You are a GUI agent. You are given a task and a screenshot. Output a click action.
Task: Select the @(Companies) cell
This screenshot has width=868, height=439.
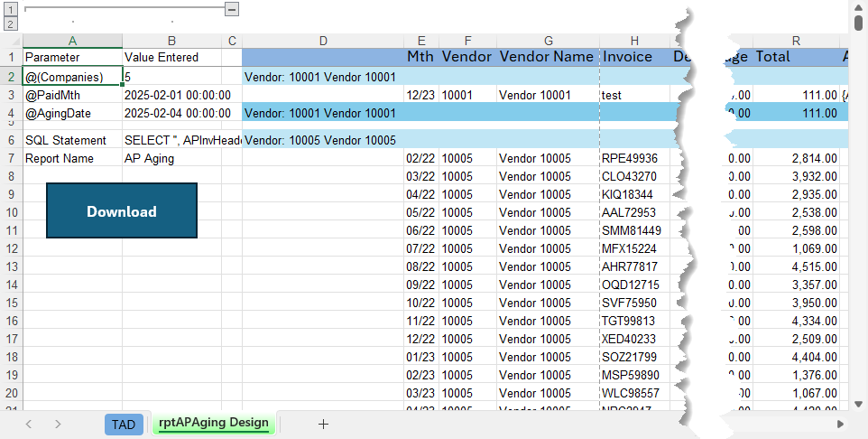(72, 77)
